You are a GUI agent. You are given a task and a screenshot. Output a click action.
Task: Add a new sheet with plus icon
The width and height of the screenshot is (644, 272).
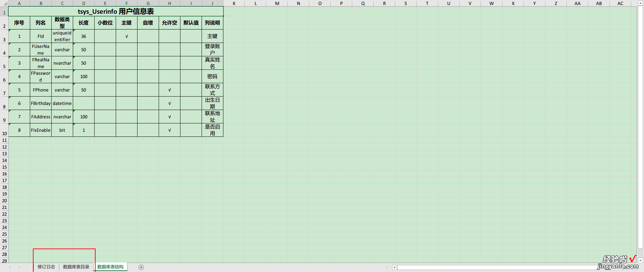[x=141, y=267]
